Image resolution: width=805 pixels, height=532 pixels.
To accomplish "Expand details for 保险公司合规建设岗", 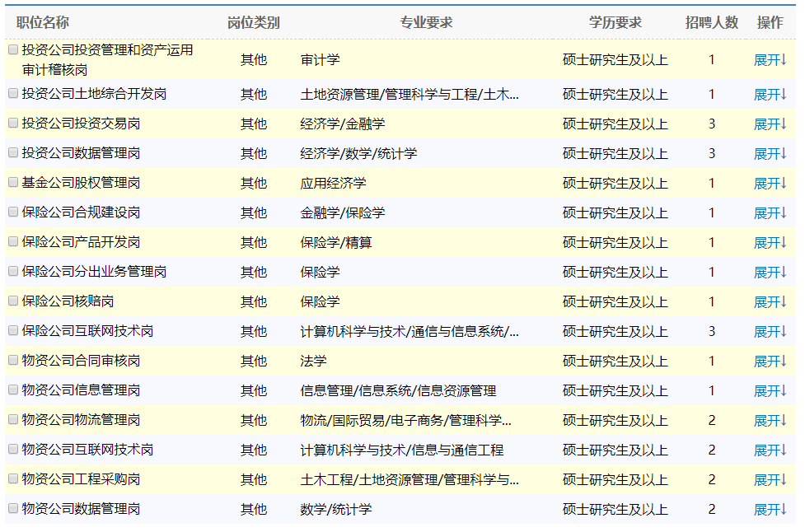I will (x=769, y=212).
